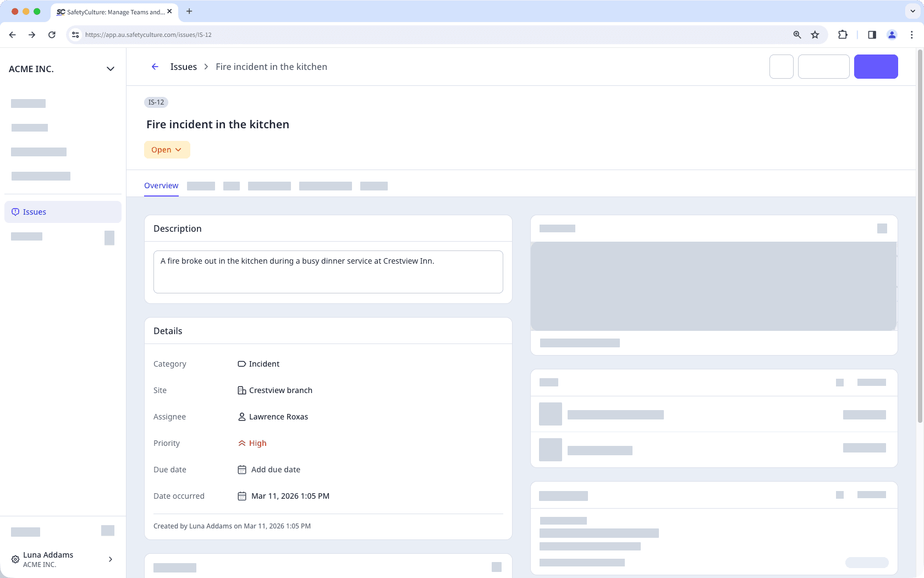Open the browser extensions puzzle icon
Screen dimensions: 924x578
[x=843, y=35]
